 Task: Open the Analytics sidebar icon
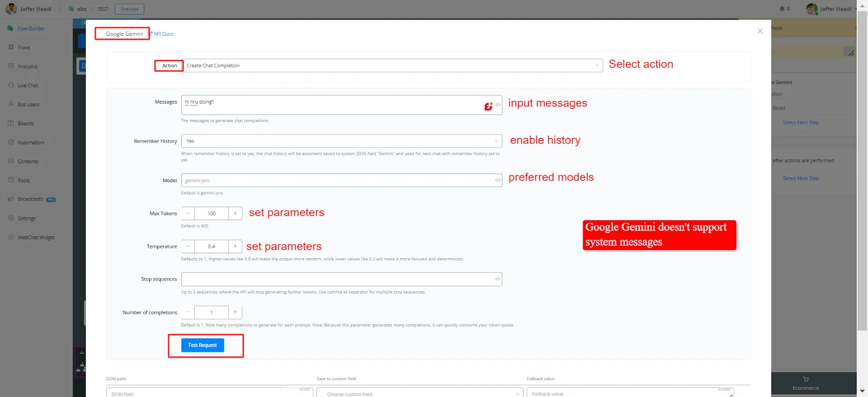click(x=11, y=66)
